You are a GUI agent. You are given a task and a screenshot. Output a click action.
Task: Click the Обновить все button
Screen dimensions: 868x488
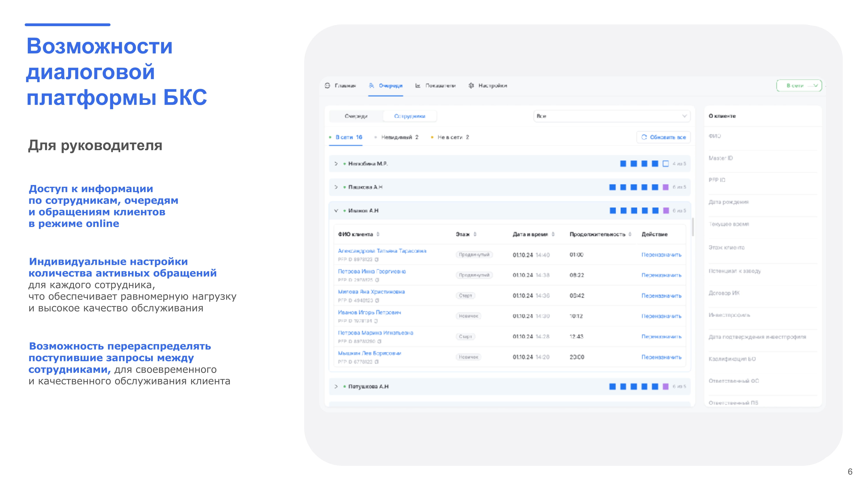(664, 137)
